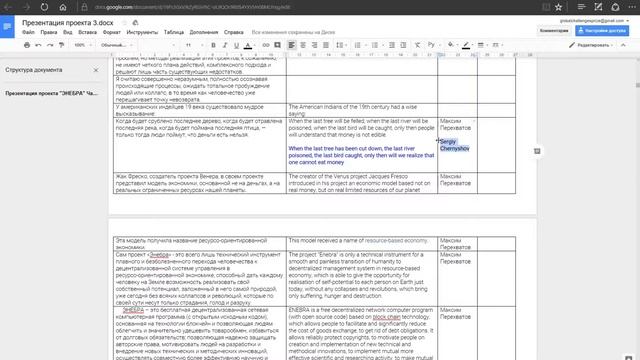640x360 pixels.
Task: Open the Редактировать editing mode dropdown
Action: click(x=591, y=45)
